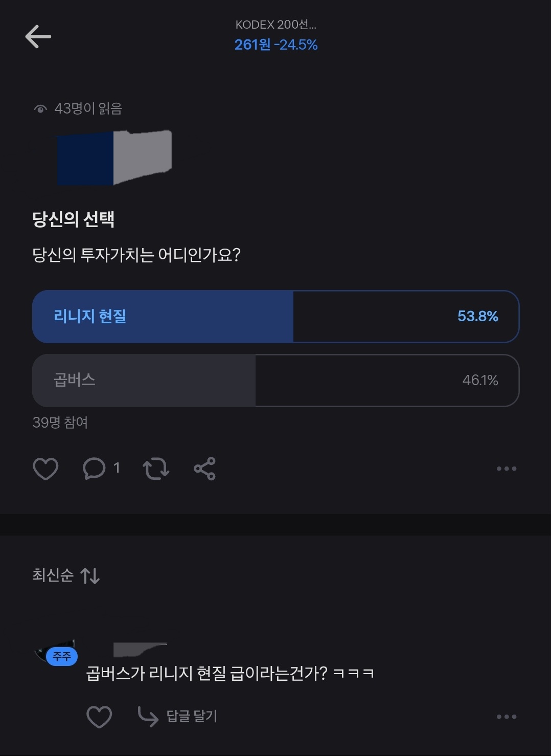Click the reply arrow icon
Viewport: 551px width, 756px height.
pyautogui.click(x=148, y=717)
